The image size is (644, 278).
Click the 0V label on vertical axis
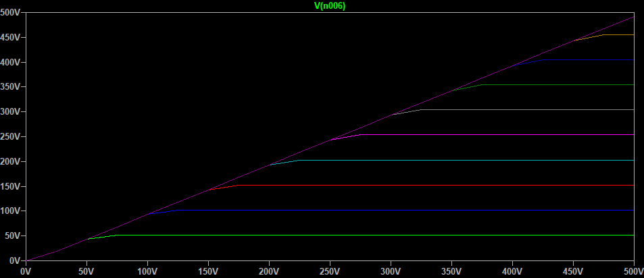tap(14, 260)
